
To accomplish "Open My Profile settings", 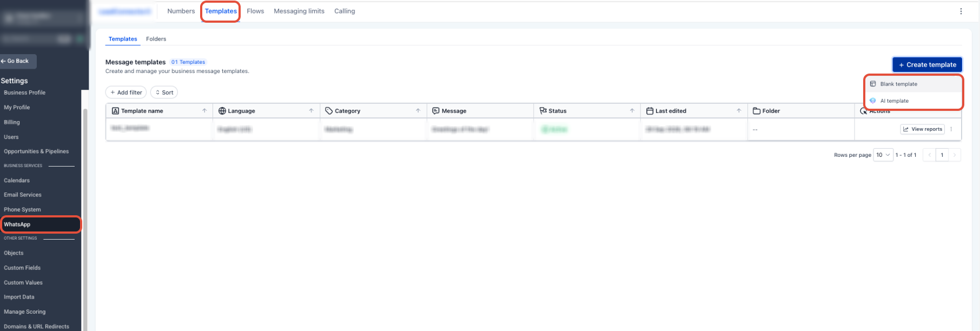I will [x=17, y=108].
